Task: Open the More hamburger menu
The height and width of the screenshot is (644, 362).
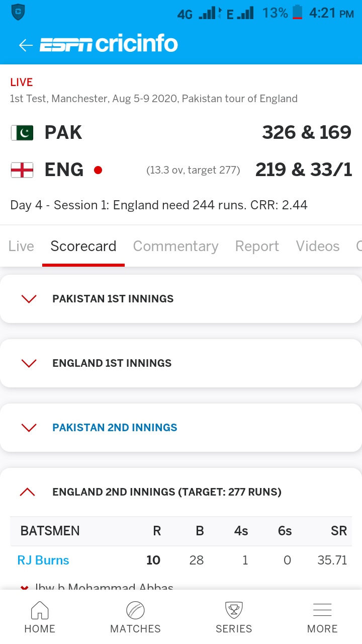Action: tap(322, 610)
